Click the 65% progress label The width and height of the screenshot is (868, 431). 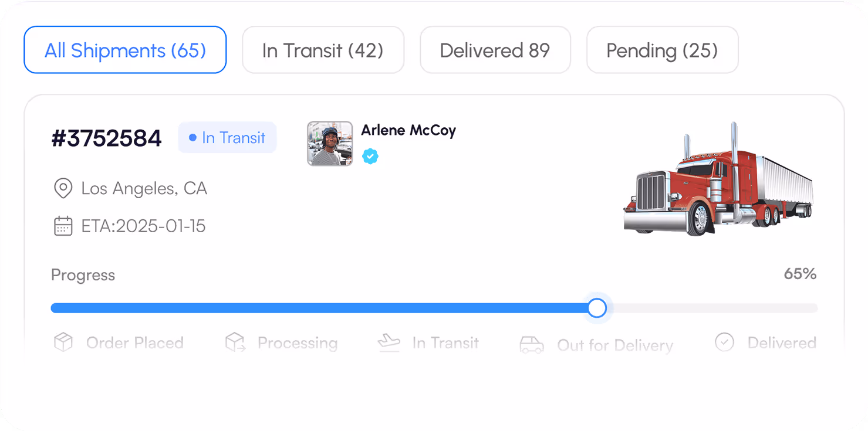[x=800, y=274]
